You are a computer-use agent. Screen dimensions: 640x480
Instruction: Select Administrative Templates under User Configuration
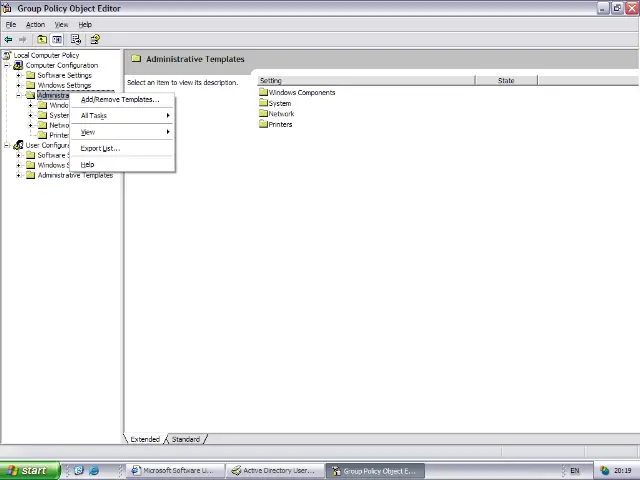click(75, 176)
